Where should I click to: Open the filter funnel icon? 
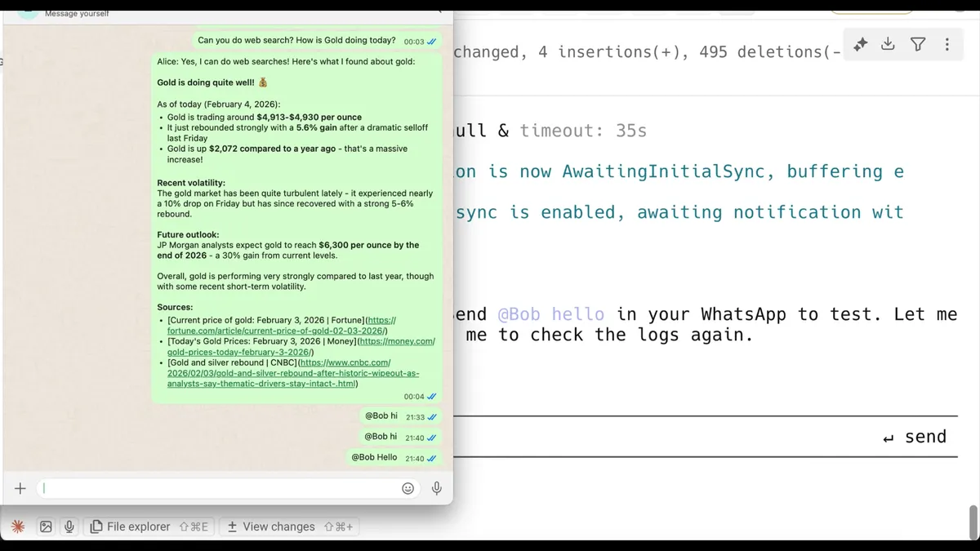[918, 44]
